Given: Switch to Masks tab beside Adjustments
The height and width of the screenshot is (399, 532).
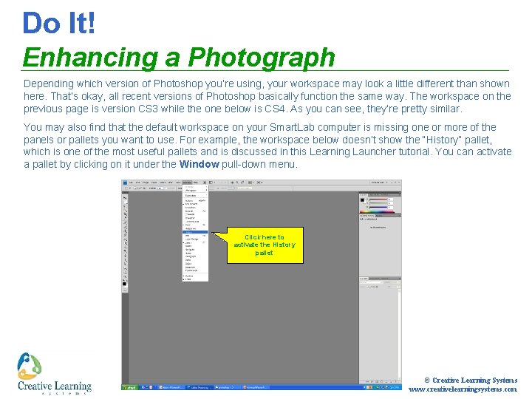Looking at the screenshot, I should [379, 216].
